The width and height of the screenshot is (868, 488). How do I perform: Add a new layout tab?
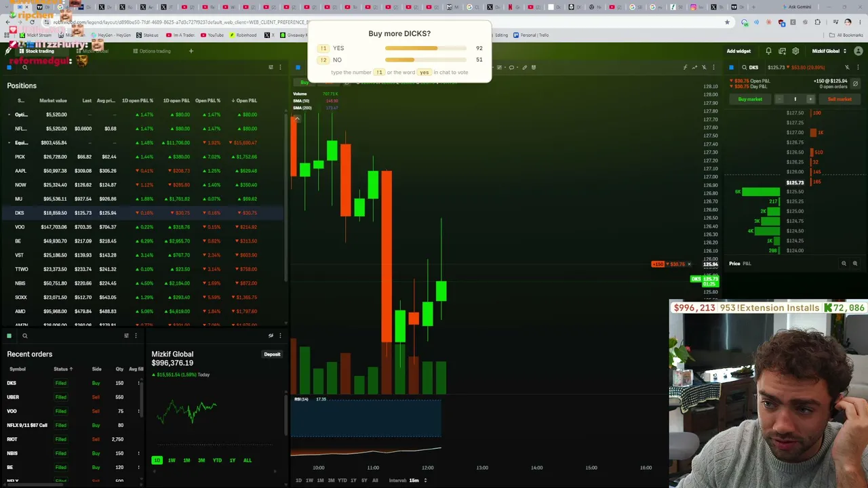pos(191,51)
